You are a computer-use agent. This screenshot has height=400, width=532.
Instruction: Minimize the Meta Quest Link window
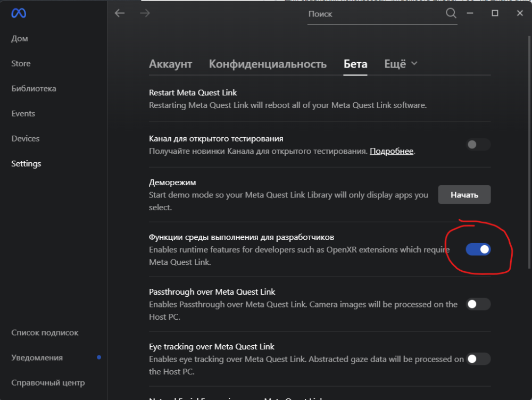tap(471, 13)
